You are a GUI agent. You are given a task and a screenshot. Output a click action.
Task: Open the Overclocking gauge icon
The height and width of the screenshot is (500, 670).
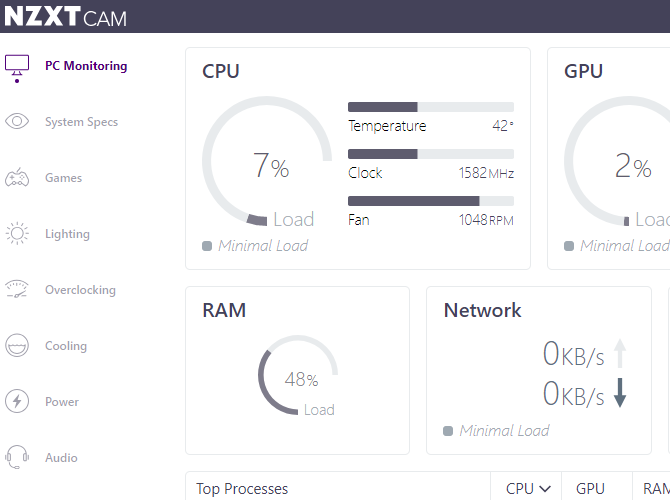coord(17,290)
